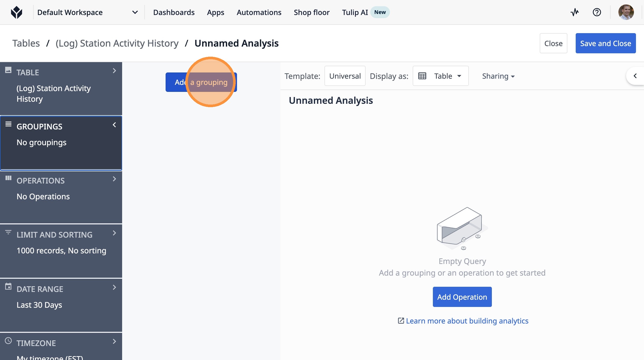Screen dimensions: 644x360
Task: Open Learn more about building analytics link
Action: click(x=467, y=321)
